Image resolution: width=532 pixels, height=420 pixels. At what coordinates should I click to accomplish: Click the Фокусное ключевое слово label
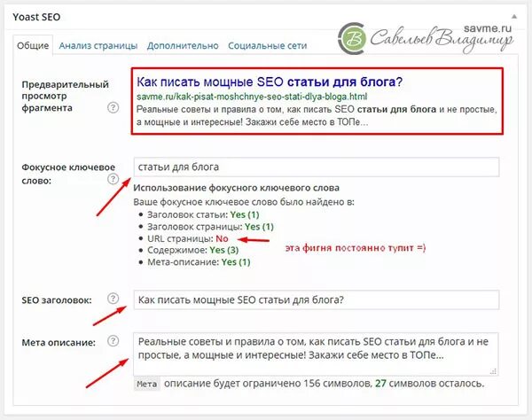(x=68, y=174)
